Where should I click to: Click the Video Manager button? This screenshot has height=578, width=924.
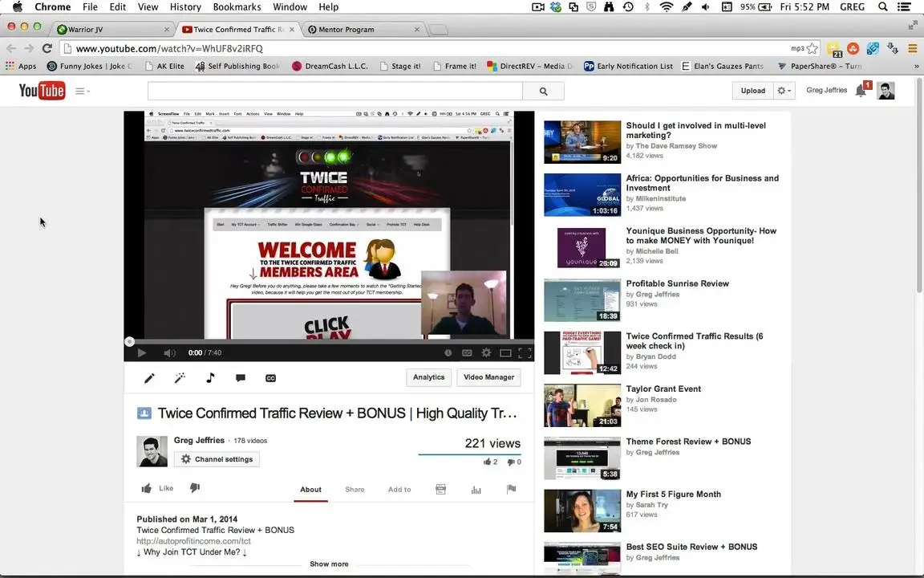tap(488, 377)
